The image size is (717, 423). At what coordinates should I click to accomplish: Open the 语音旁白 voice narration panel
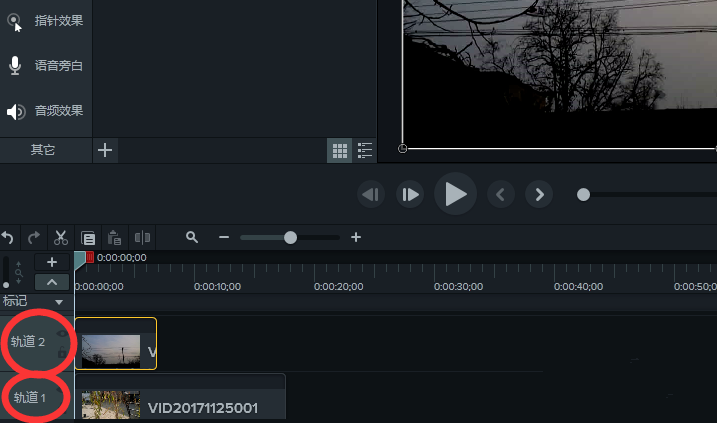click(46, 66)
